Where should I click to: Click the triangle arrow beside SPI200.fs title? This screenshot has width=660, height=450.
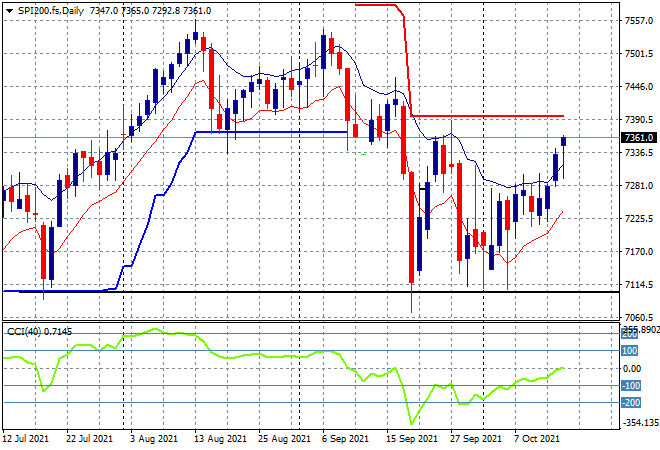(x=9, y=11)
